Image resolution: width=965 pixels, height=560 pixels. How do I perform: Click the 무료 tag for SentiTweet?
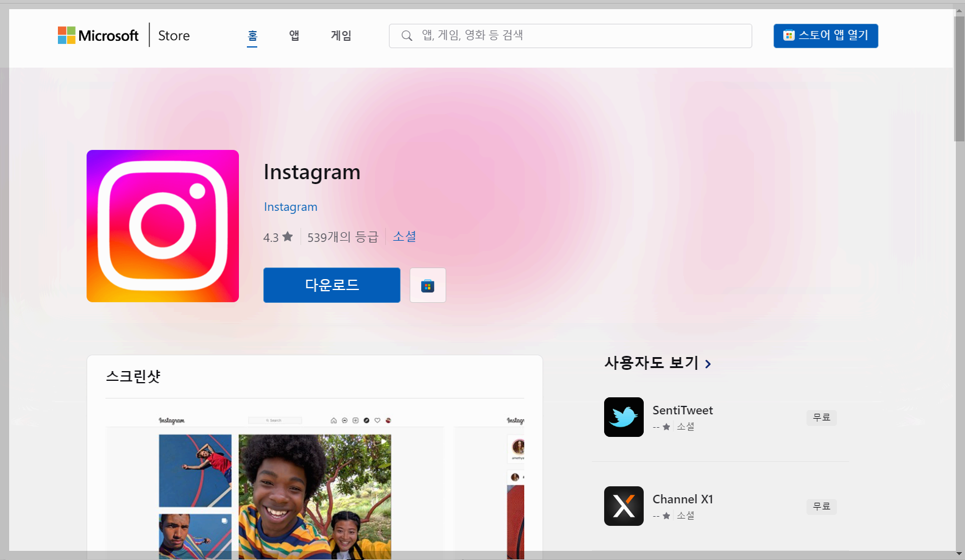click(821, 417)
